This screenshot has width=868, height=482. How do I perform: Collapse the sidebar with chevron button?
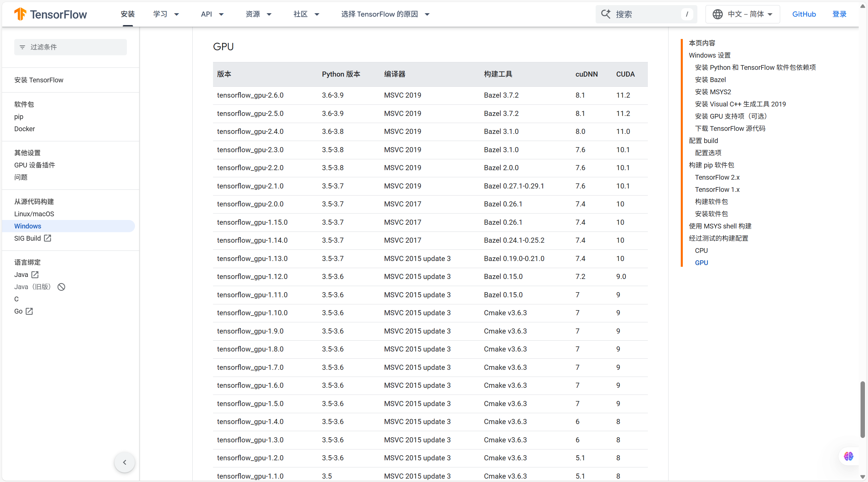(x=124, y=462)
